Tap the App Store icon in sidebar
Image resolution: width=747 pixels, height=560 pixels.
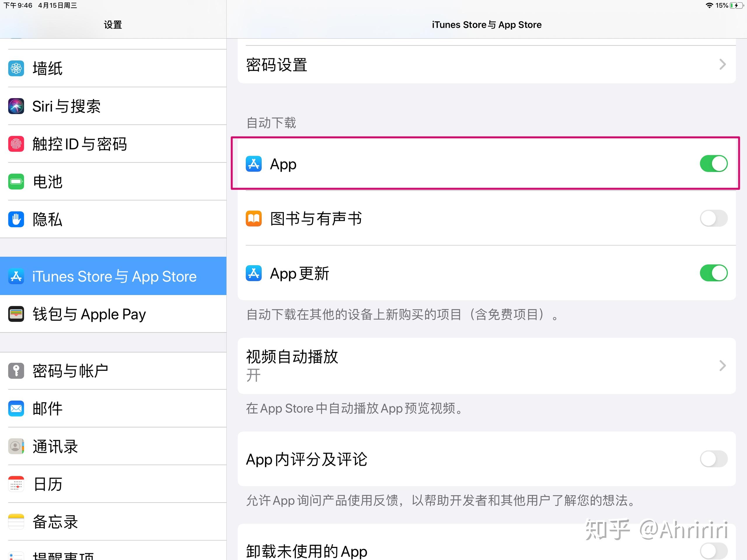(16, 276)
